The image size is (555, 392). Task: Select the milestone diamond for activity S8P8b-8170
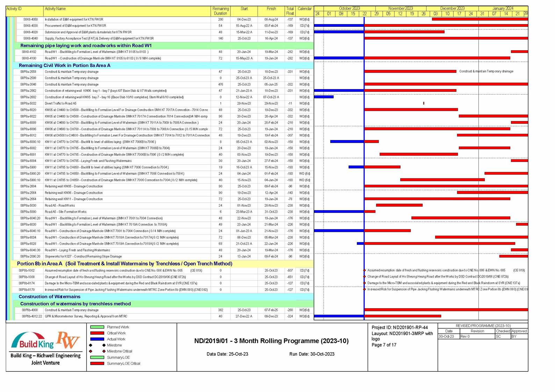pos(365,289)
